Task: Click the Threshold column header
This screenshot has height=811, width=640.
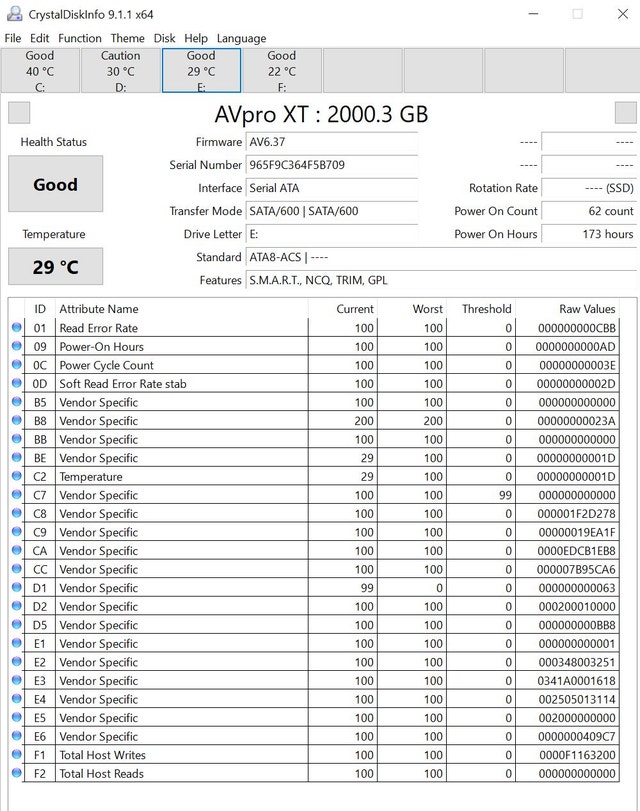Action: [x=481, y=309]
